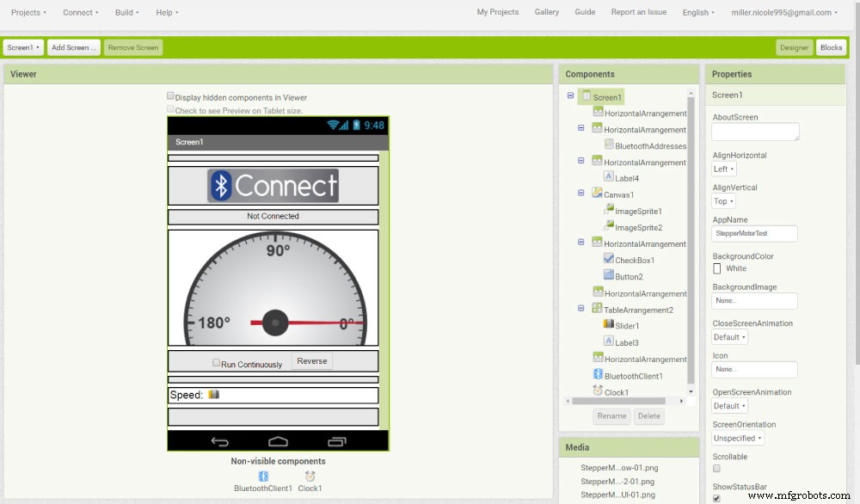Click the Add Screen button
Screen dimensions: 860x504
73,47
